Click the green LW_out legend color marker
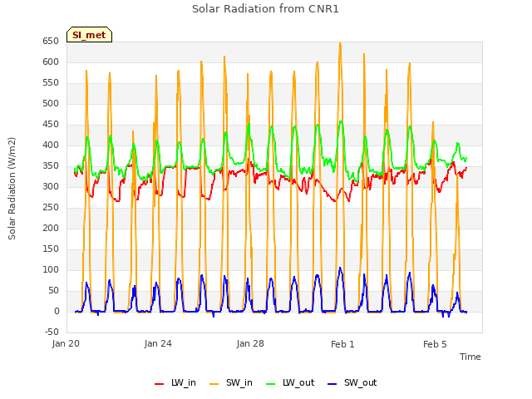The width and height of the screenshot is (532, 399). coord(271,384)
